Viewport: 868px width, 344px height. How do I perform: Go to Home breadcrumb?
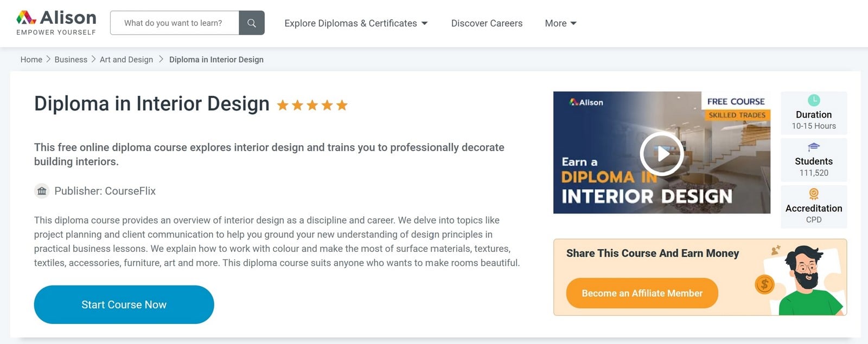coord(31,60)
